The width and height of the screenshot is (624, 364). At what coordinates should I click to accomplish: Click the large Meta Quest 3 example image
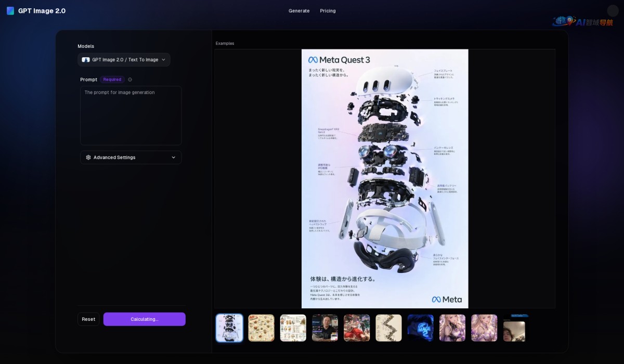[385, 179]
